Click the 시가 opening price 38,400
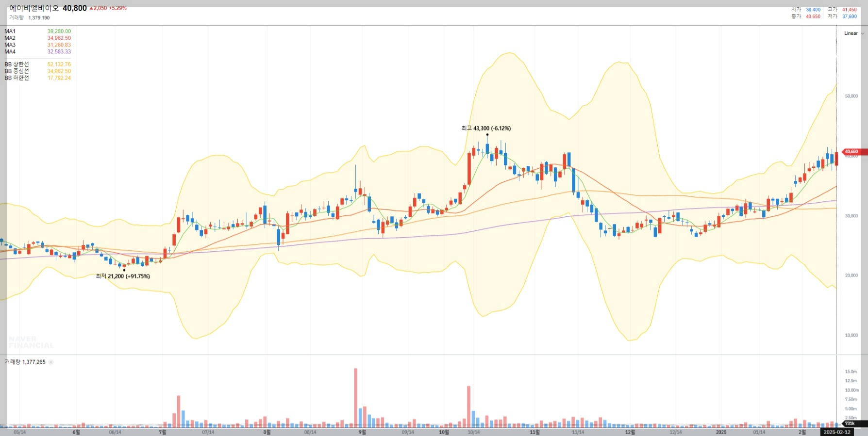Screen dimensions: 868x436 click(x=813, y=10)
